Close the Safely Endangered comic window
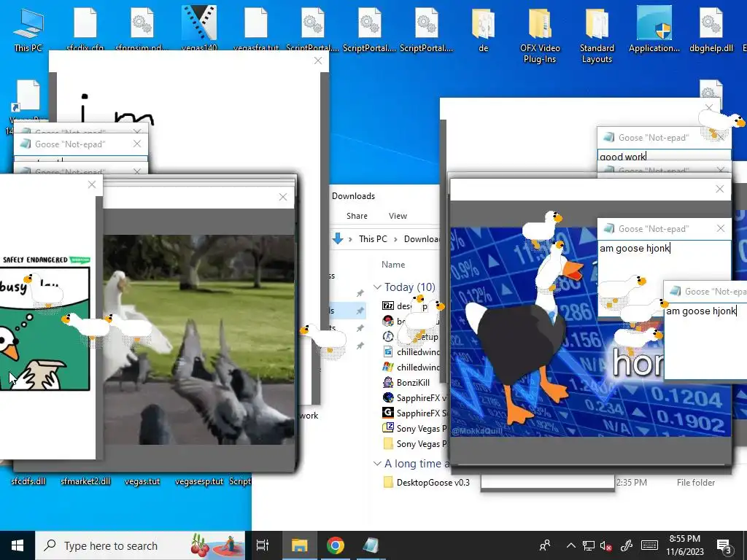This screenshot has width=747, height=560. pos(92,184)
